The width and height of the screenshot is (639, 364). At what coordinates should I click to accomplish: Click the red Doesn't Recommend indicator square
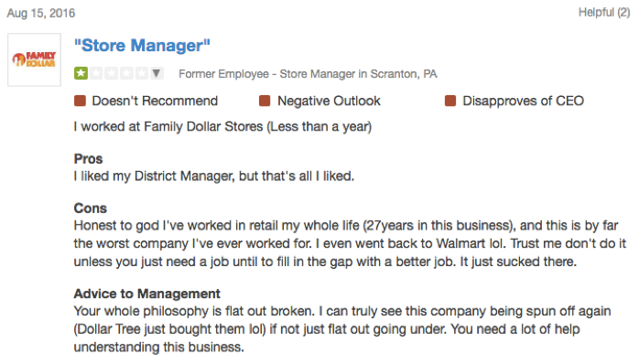(x=80, y=101)
